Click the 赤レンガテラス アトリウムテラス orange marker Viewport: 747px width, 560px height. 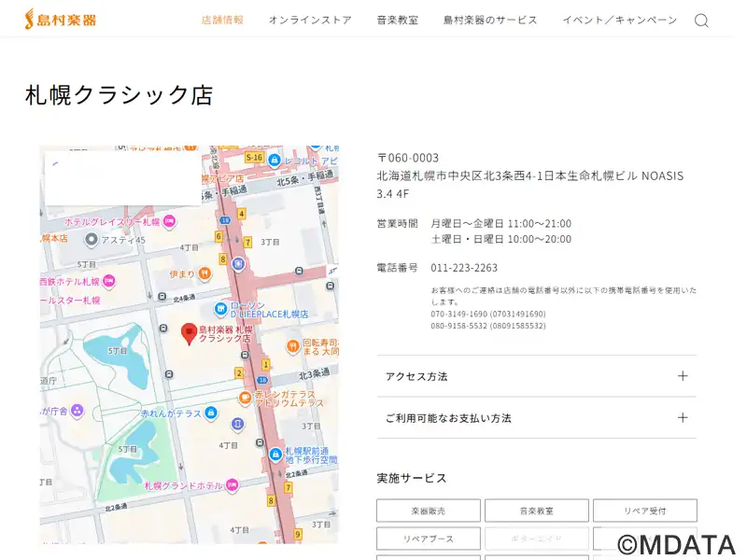click(x=245, y=398)
